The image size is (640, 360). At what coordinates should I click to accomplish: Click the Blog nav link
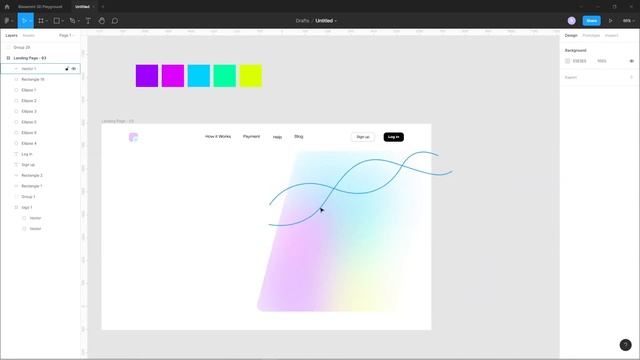tap(299, 137)
